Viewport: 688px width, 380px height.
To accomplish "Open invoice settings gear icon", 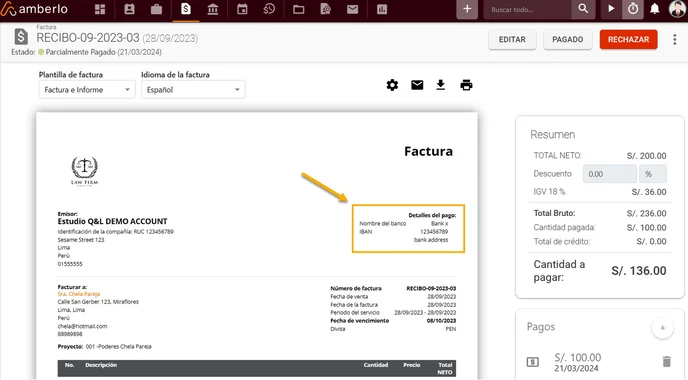I will pyautogui.click(x=392, y=85).
